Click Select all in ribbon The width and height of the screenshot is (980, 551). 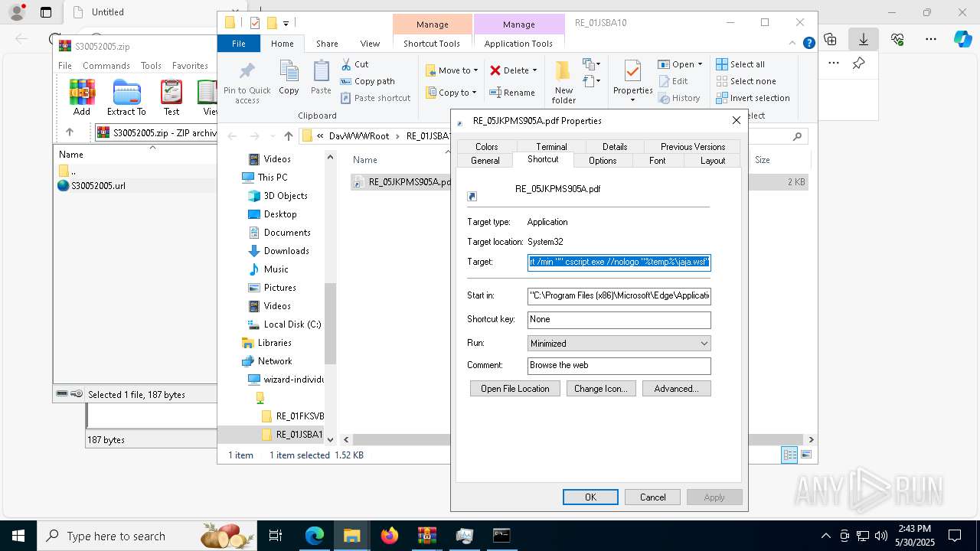[740, 64]
